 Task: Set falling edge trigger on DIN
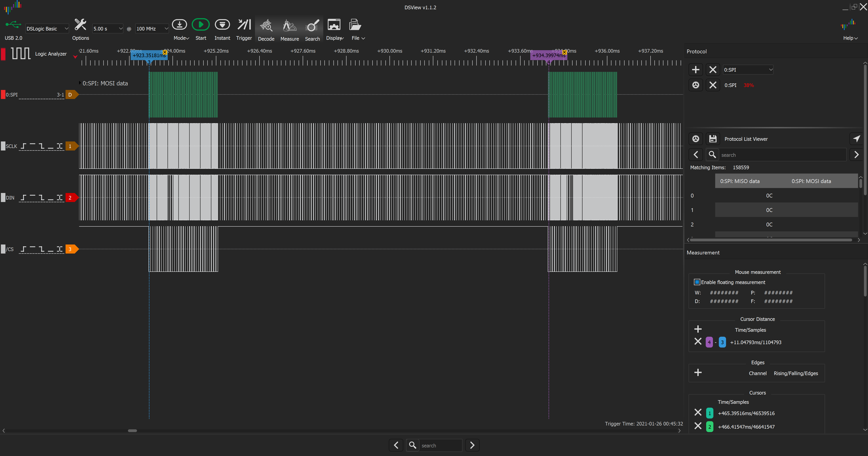pos(41,198)
